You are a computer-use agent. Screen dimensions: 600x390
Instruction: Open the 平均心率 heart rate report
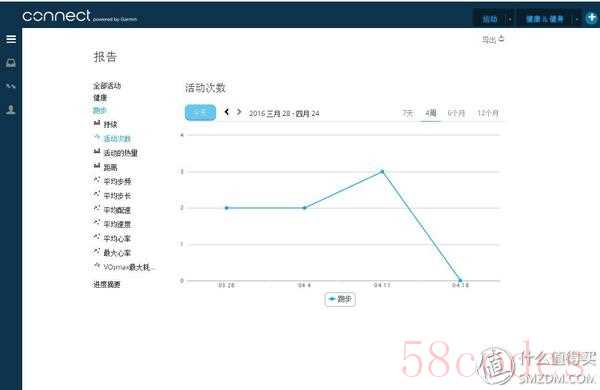117,239
